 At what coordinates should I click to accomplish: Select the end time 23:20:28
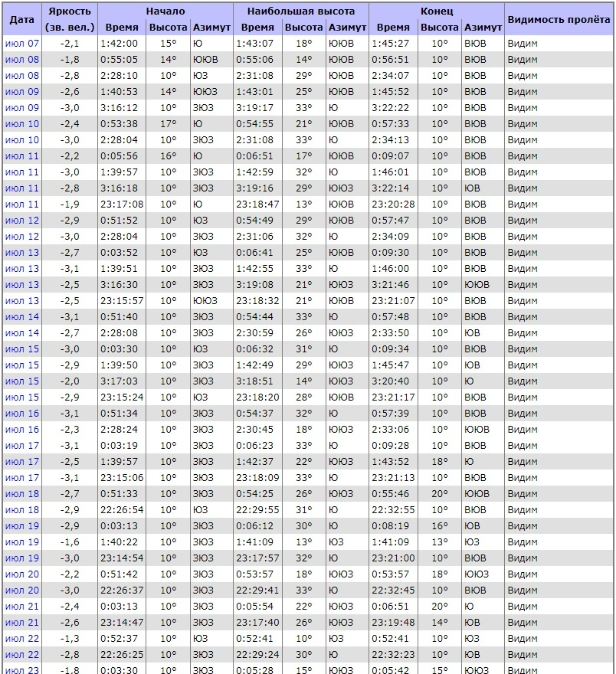point(393,204)
